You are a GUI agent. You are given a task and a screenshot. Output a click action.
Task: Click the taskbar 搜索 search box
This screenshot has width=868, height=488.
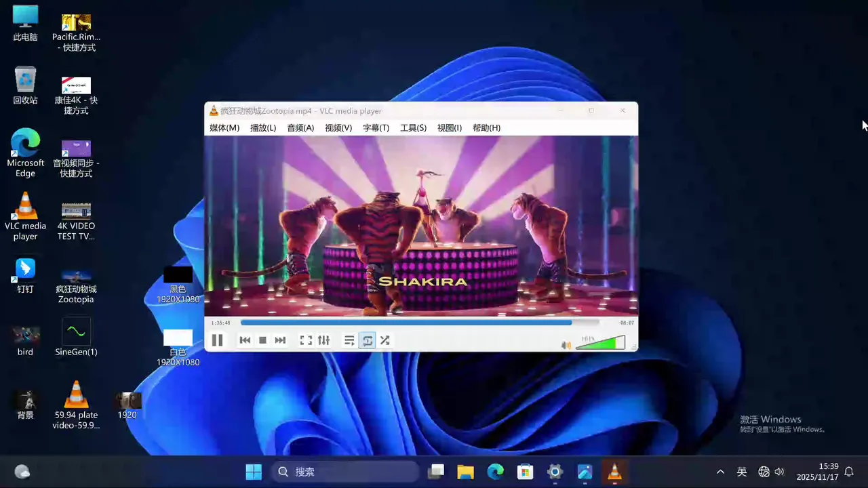(x=345, y=472)
